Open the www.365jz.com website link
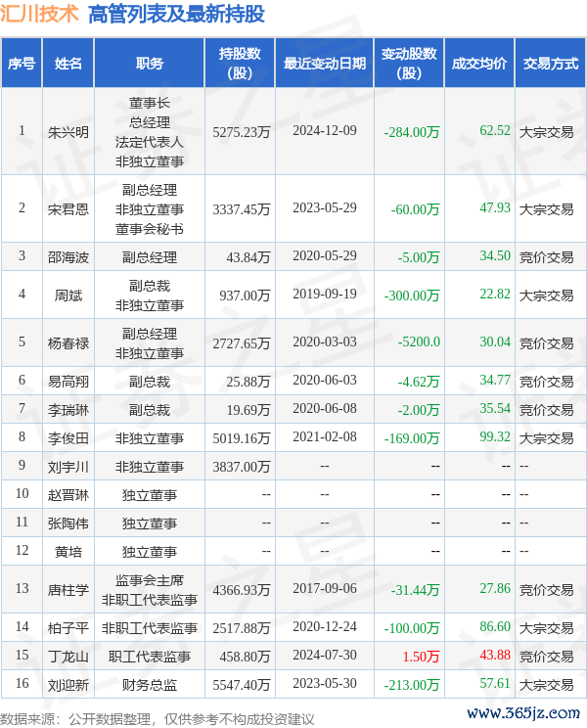The width and height of the screenshot is (587, 728). [523, 712]
